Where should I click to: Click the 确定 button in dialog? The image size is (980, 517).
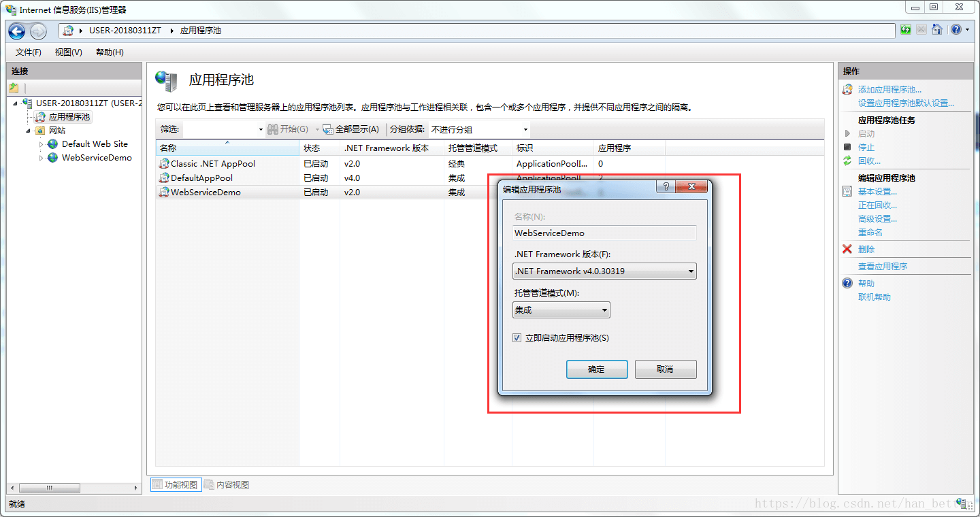pos(597,369)
